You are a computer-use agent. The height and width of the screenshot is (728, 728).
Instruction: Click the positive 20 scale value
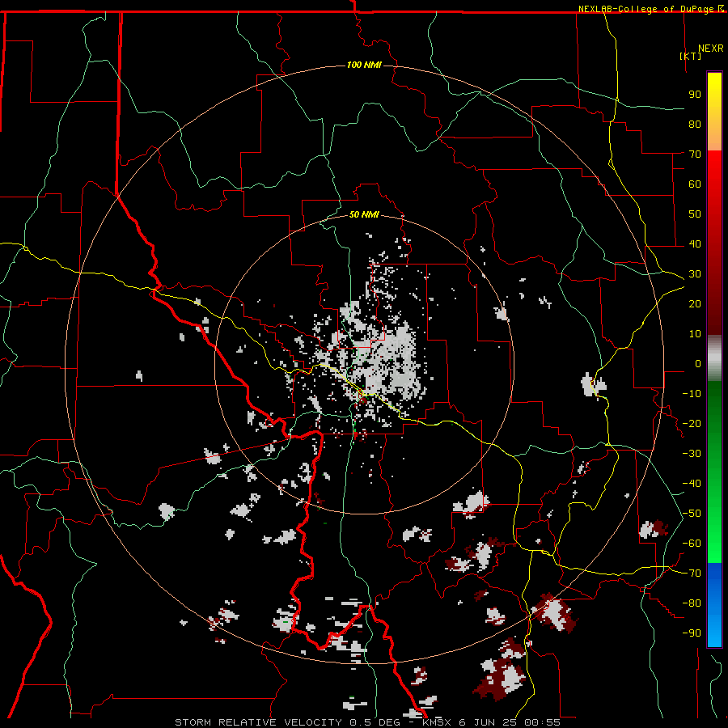pyautogui.click(x=695, y=303)
